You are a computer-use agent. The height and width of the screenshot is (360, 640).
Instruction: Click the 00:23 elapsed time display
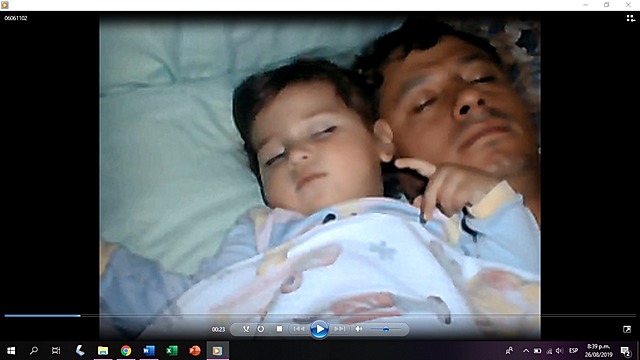click(x=218, y=329)
